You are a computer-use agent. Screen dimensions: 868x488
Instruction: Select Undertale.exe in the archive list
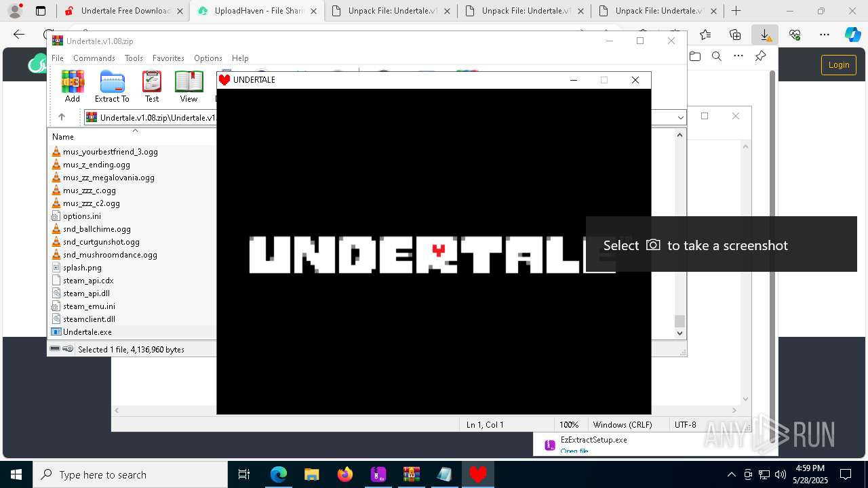(x=87, y=332)
